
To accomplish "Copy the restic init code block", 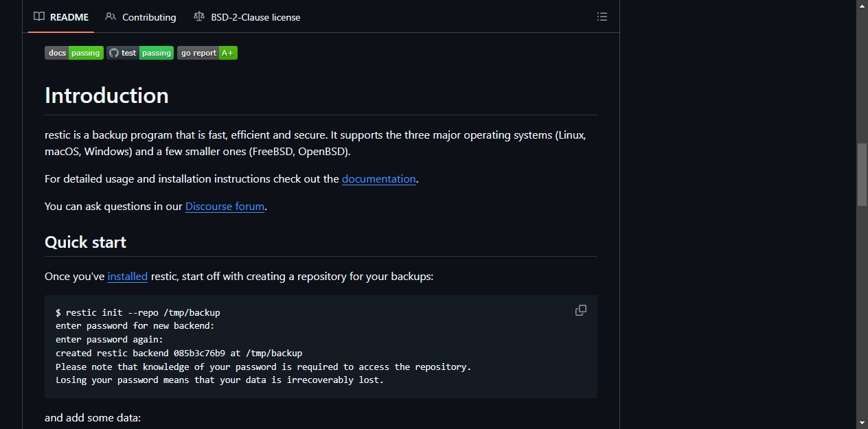I will coord(581,310).
